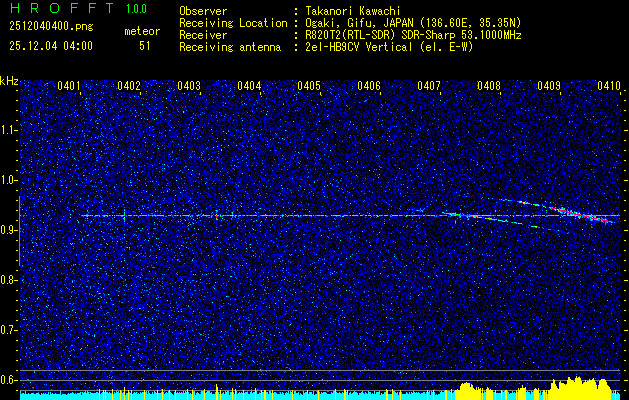
Task: Click the kHz axis unit label
Action: coord(9,81)
